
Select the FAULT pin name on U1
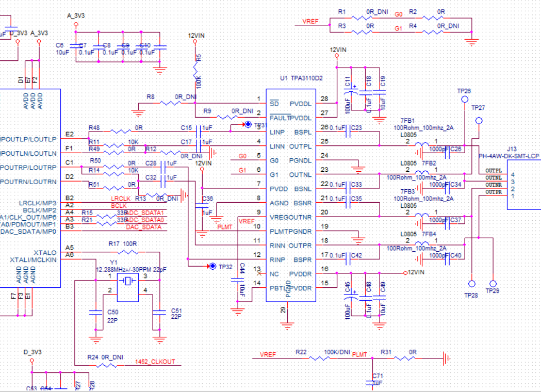click(x=280, y=118)
